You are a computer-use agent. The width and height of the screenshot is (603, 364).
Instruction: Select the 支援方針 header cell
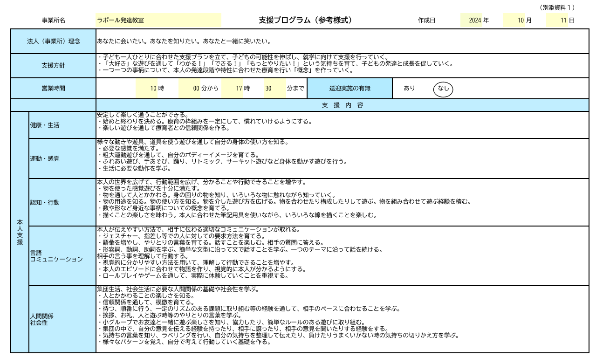54,66
